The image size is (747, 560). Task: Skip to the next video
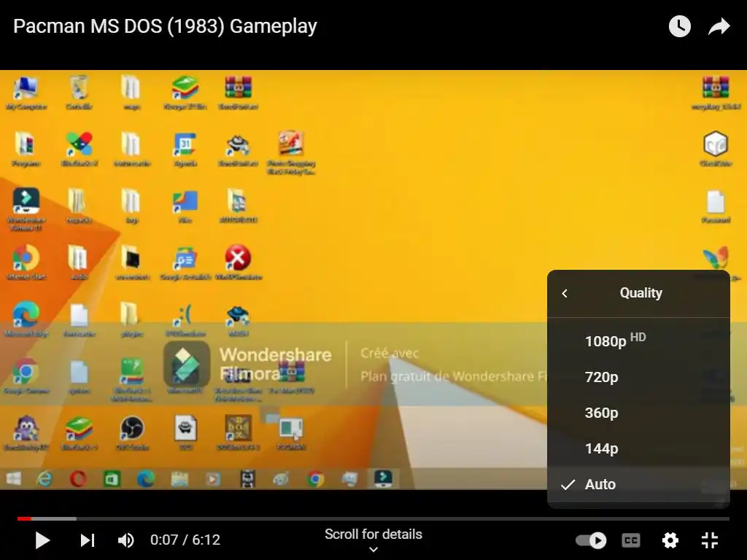point(88,540)
